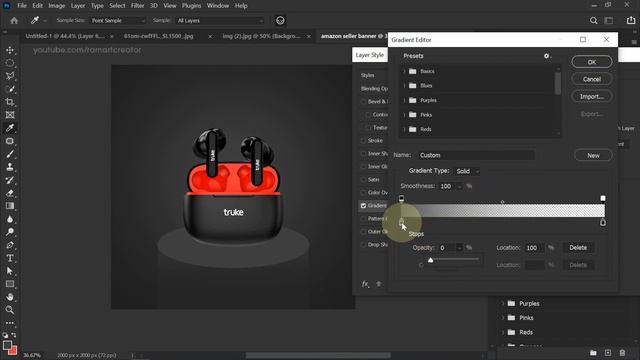The width and height of the screenshot is (640, 360).
Task: Enable the Outer Glow checkbox
Action: [x=363, y=232]
